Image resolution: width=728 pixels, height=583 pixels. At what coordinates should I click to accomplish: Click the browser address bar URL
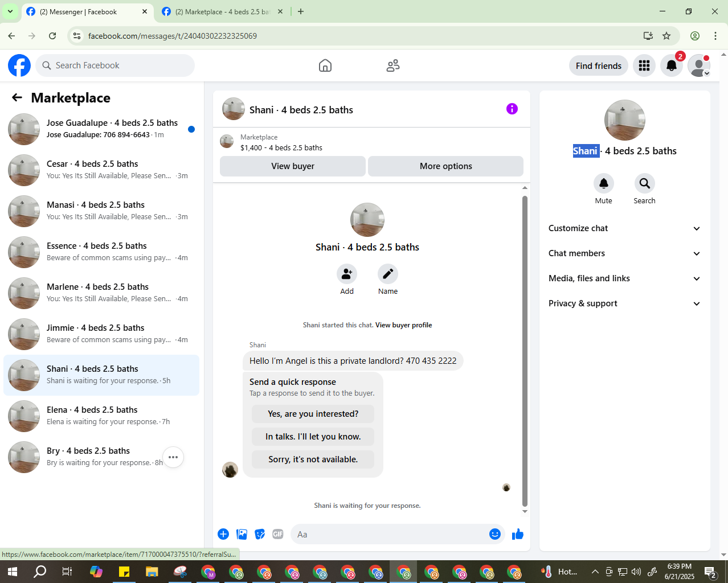pyautogui.click(x=172, y=36)
